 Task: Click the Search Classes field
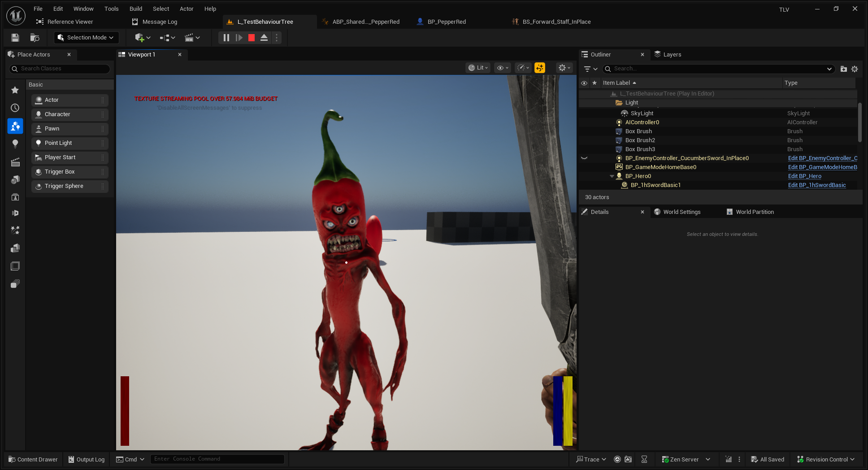(x=60, y=69)
